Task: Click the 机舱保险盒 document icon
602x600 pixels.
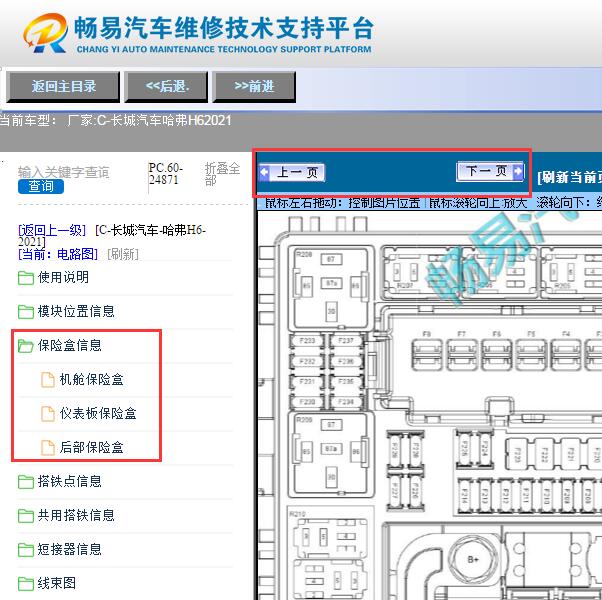Action: click(48, 380)
